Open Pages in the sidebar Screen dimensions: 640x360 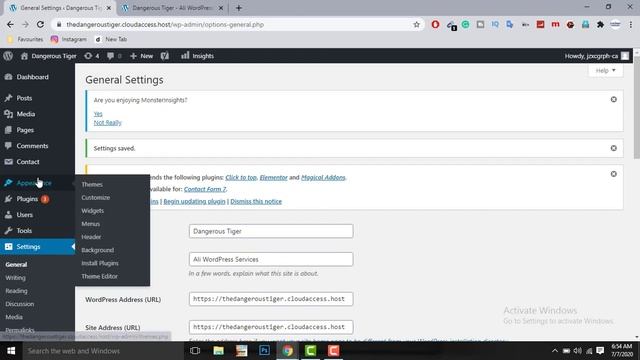[x=25, y=130]
